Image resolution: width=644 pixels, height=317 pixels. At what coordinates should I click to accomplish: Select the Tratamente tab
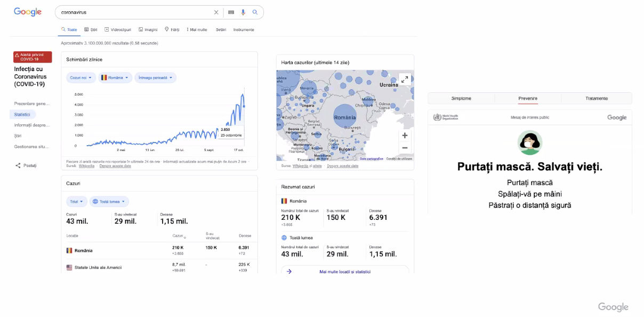tap(597, 98)
